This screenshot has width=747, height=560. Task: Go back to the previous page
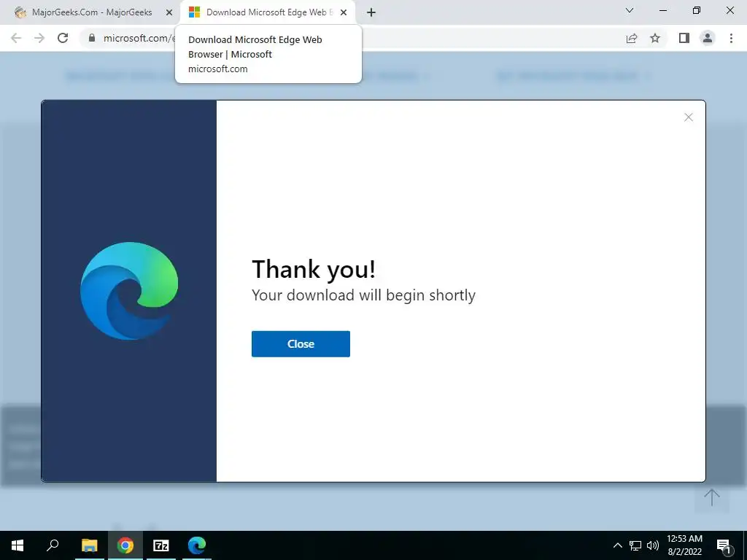coord(16,38)
